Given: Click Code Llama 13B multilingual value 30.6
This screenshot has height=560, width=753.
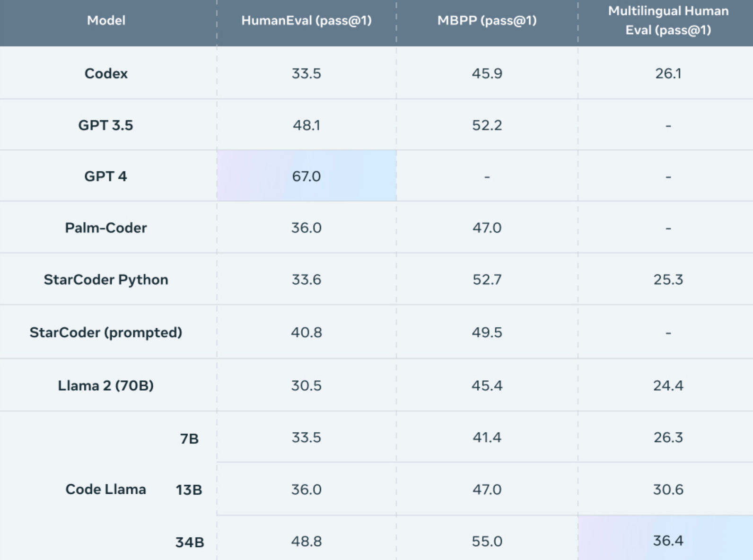Looking at the screenshot, I should [668, 489].
